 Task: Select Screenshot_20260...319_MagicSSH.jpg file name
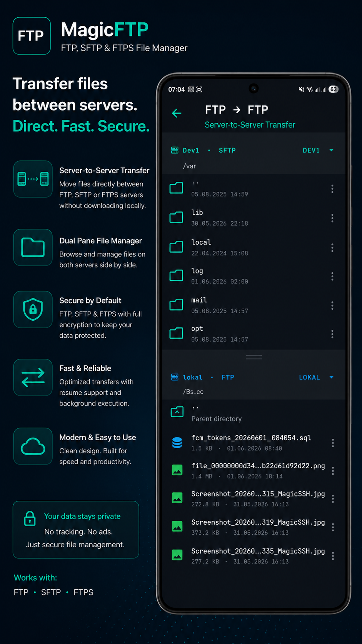point(258,522)
